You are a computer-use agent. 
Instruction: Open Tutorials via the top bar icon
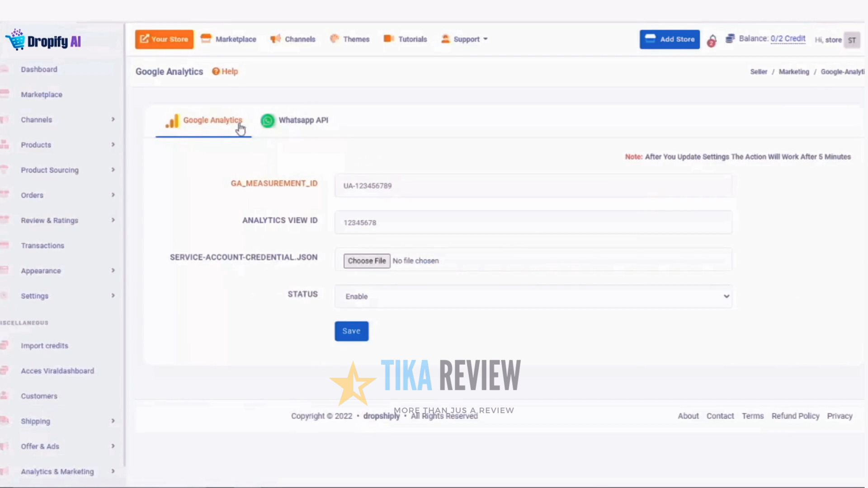tap(388, 39)
